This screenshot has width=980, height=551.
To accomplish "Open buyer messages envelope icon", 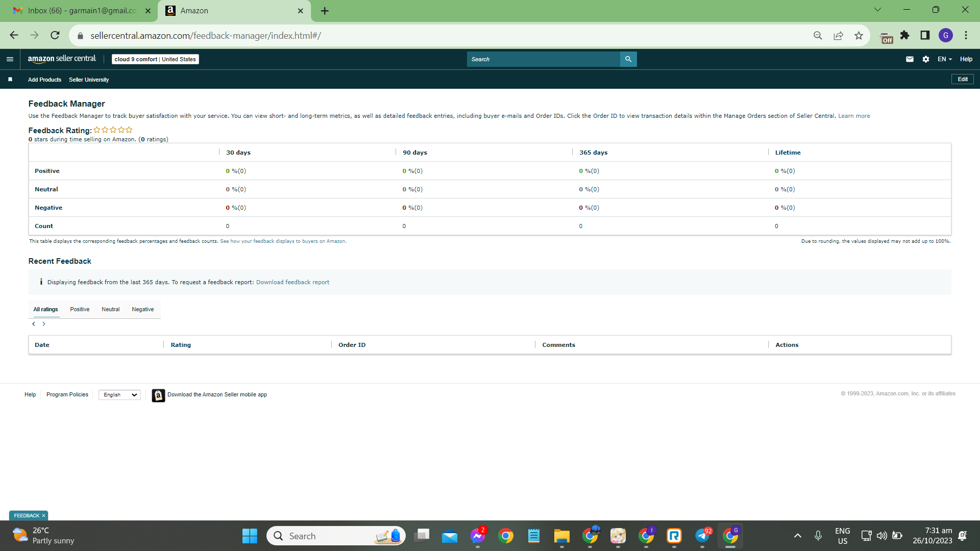I will click(x=910, y=59).
